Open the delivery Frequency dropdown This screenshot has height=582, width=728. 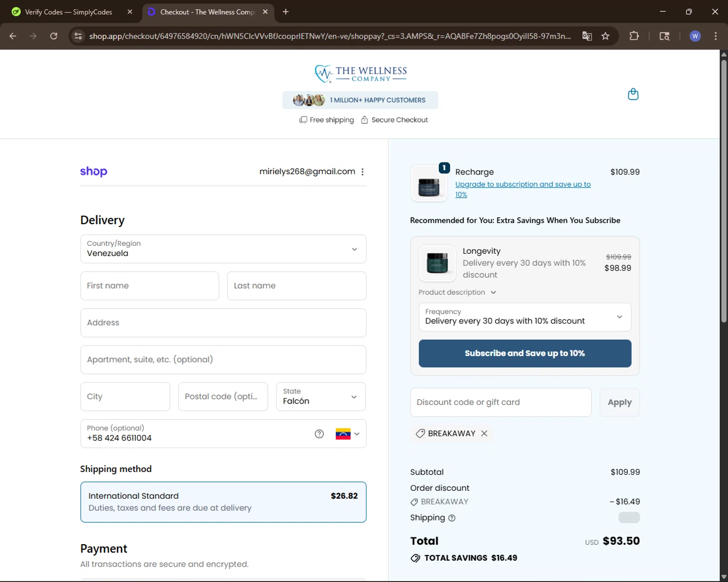pyautogui.click(x=525, y=317)
